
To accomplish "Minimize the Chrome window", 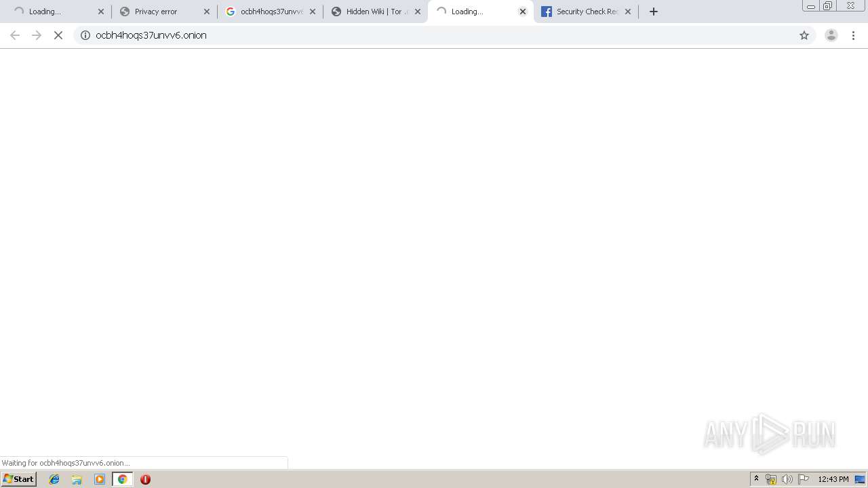I will pos(811,6).
